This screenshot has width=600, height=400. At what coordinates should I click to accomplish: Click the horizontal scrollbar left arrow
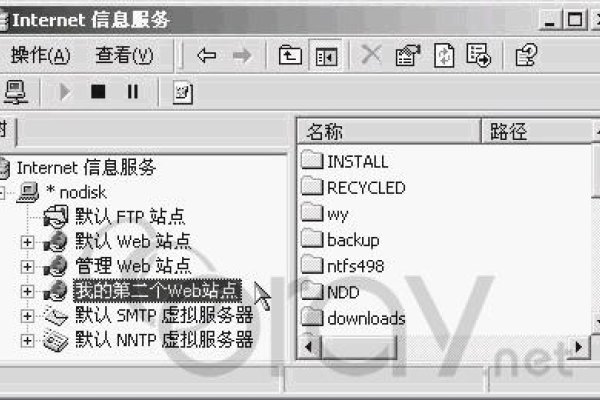[309, 347]
